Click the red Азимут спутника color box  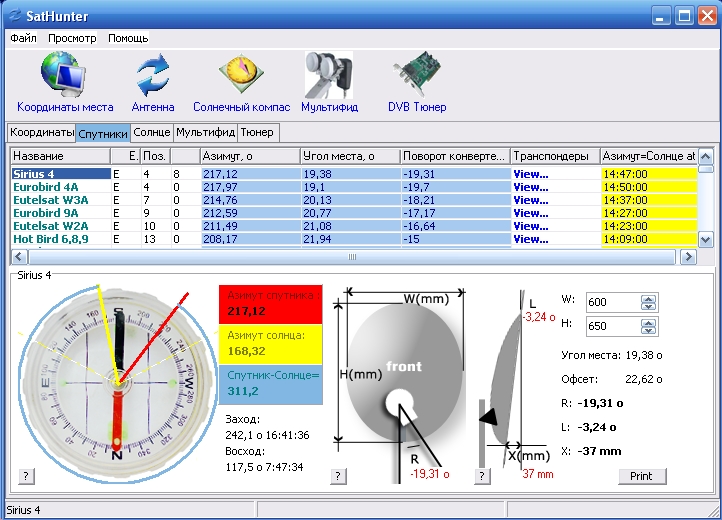click(x=270, y=304)
